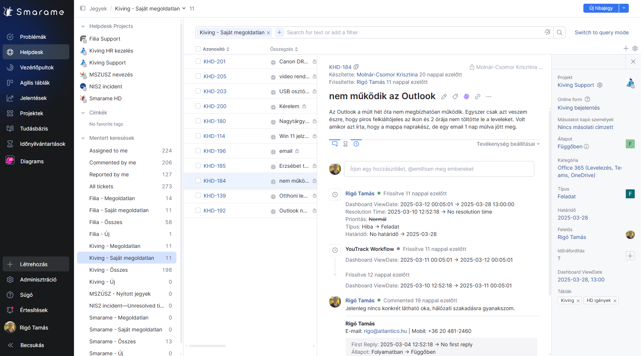
Task: Copy the KHD-184 ticket ID
Action: 356,67
